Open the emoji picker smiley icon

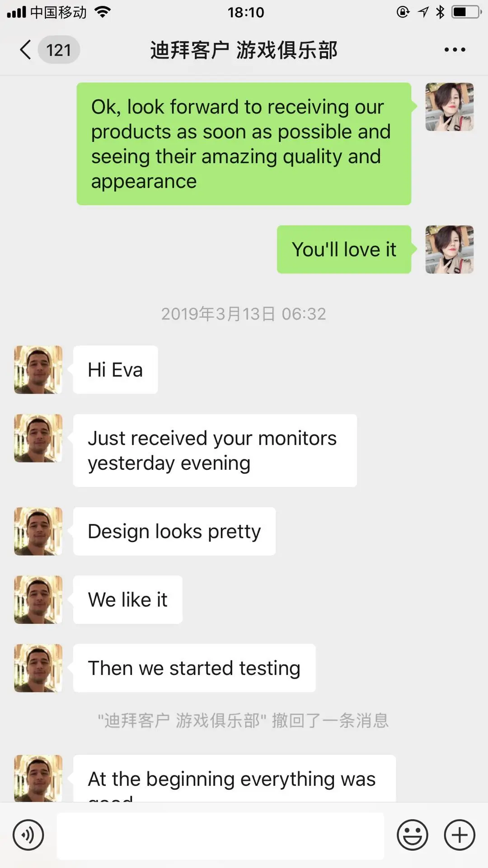click(412, 835)
